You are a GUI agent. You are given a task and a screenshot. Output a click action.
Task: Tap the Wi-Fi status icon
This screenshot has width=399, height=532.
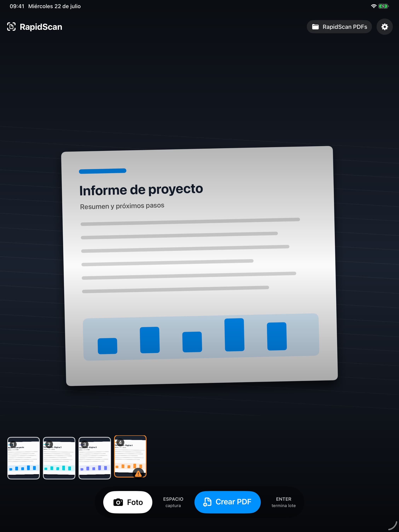click(373, 6)
